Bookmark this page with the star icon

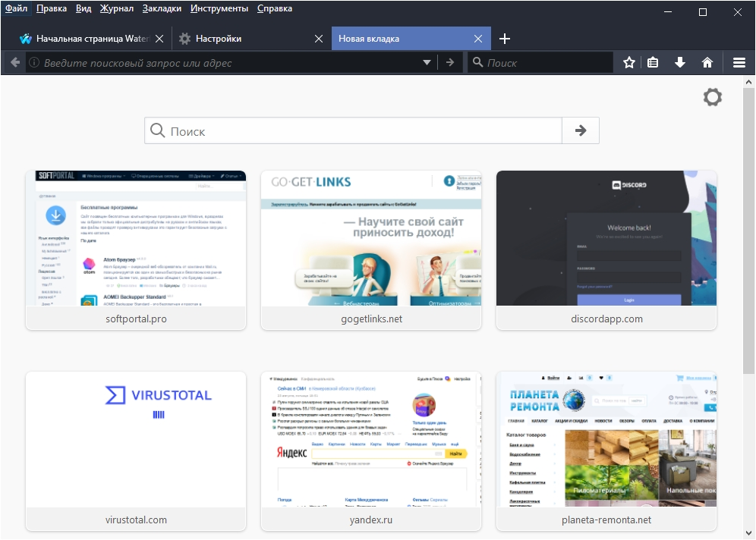pyautogui.click(x=628, y=63)
